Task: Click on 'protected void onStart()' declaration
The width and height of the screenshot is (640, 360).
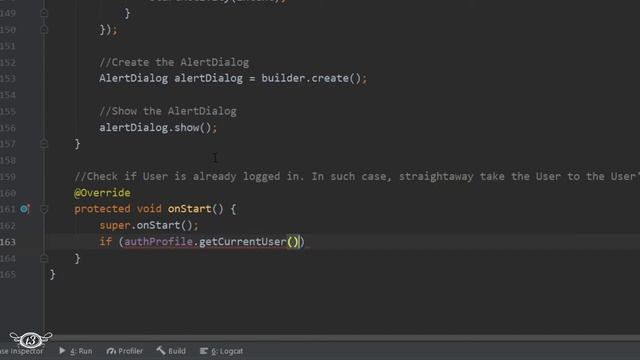Action: click(x=149, y=209)
